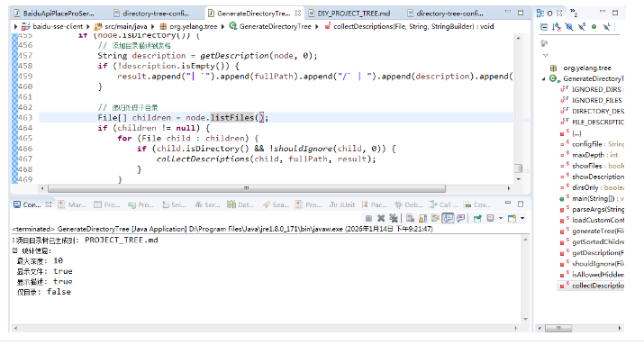This screenshot has height=345, width=644.
Task: Select FILE_DESCRIPTIC field in Outline
Action: coord(593,122)
